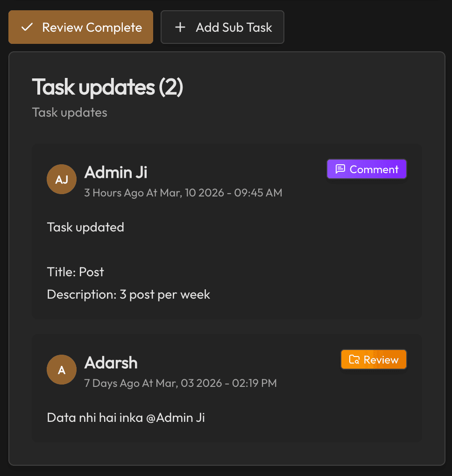
Task: Click the Task updates subtitle text
Action: click(70, 112)
